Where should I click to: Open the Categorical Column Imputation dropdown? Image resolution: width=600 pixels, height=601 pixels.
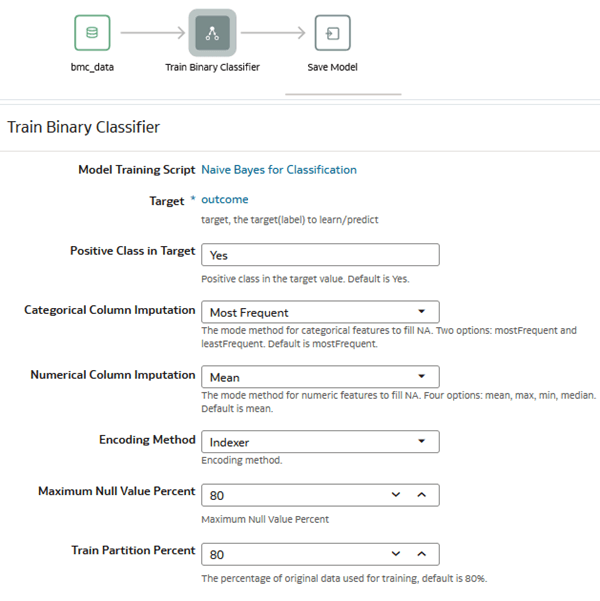pos(320,312)
